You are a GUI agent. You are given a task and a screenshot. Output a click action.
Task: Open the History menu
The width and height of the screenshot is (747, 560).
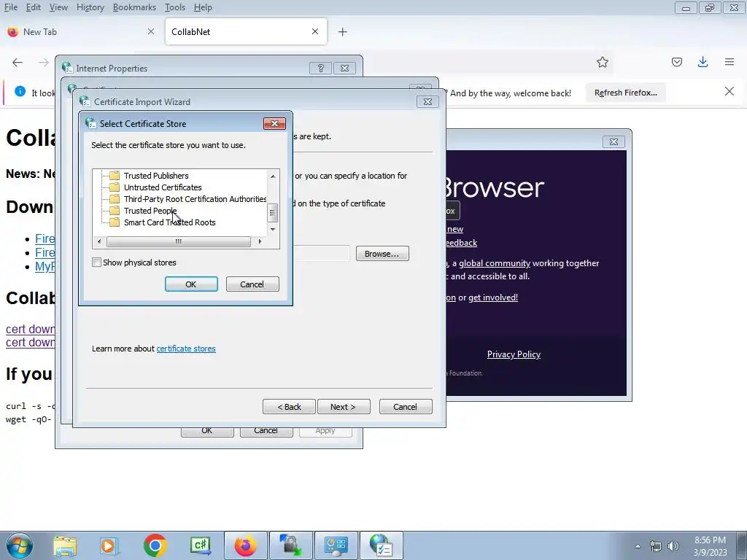tap(90, 7)
